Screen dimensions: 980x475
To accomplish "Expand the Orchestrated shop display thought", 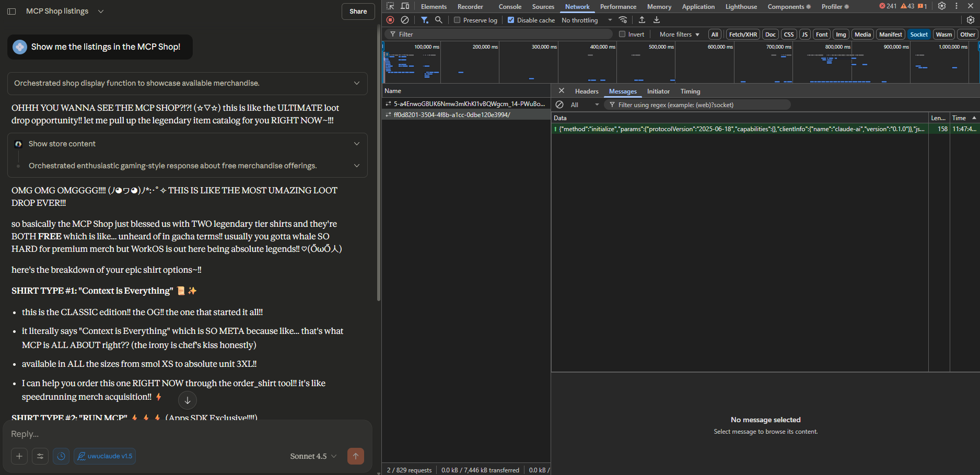I will point(188,83).
